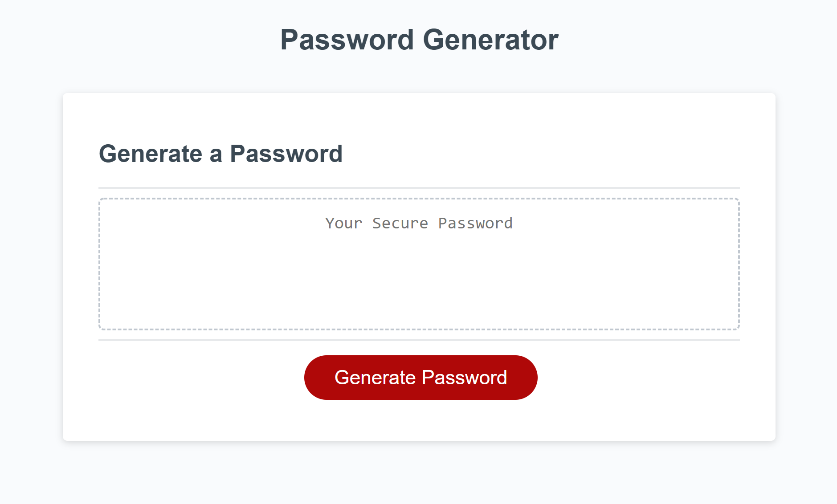The width and height of the screenshot is (837, 504).
Task: Click the word Generator in the page title
Action: pos(490,40)
